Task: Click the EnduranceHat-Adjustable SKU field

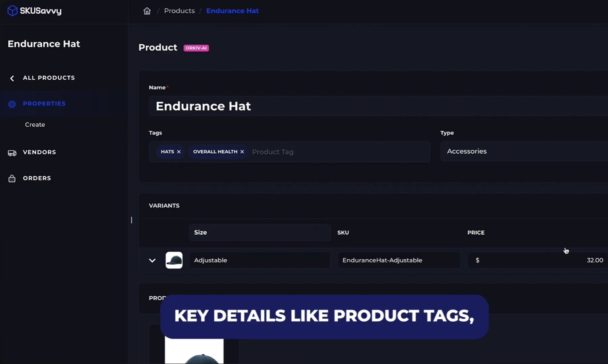Action: tap(398, 260)
